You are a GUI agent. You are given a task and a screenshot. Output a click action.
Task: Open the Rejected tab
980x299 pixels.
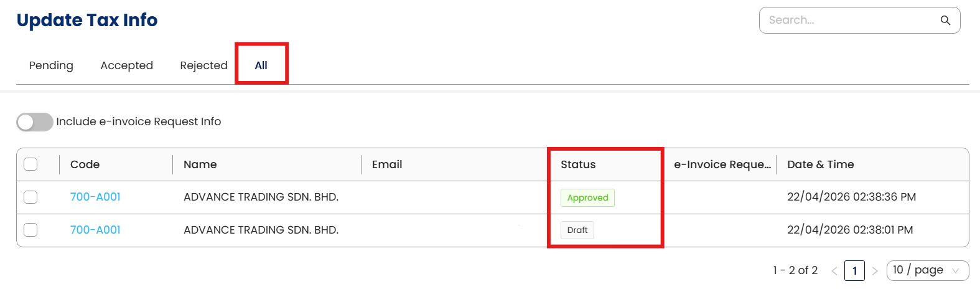click(x=203, y=65)
